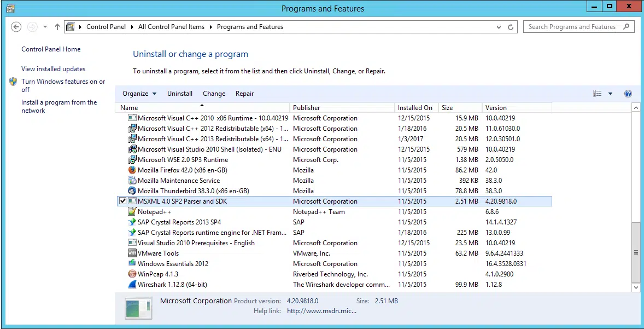Click Change in the toolbar
The width and height of the screenshot is (644, 329).
(214, 94)
